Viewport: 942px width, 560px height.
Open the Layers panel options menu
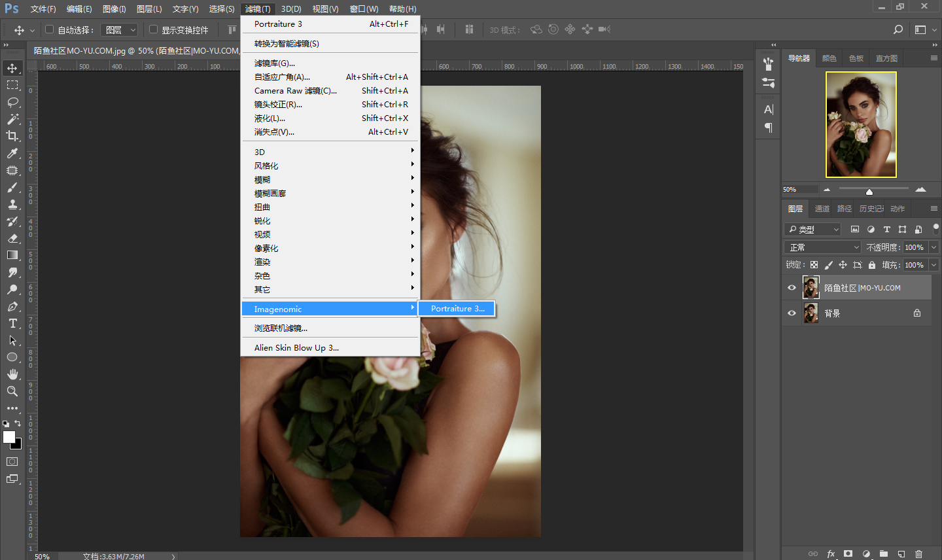(x=934, y=209)
